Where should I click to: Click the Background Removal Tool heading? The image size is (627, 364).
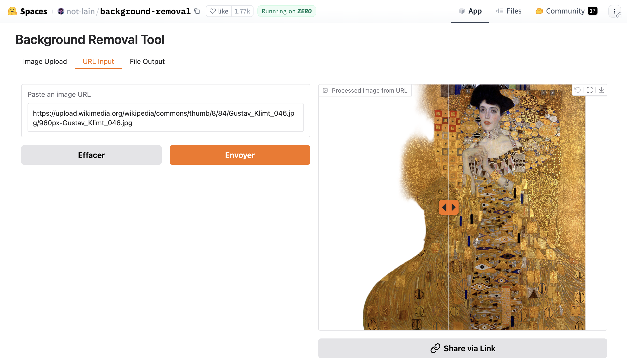(x=90, y=40)
